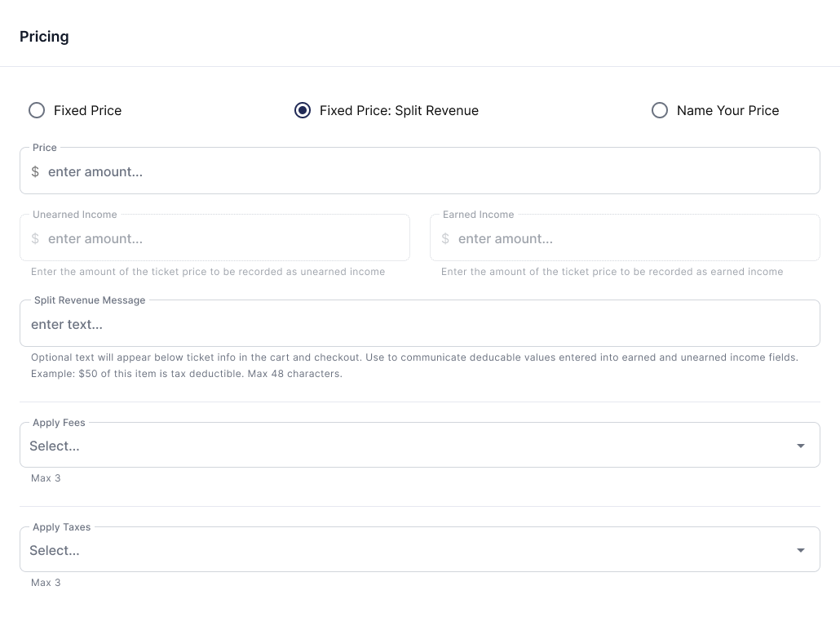Screen dimensions: 840x617
Task: Click the Apply Taxes dropdown arrow
Action: pos(801,551)
